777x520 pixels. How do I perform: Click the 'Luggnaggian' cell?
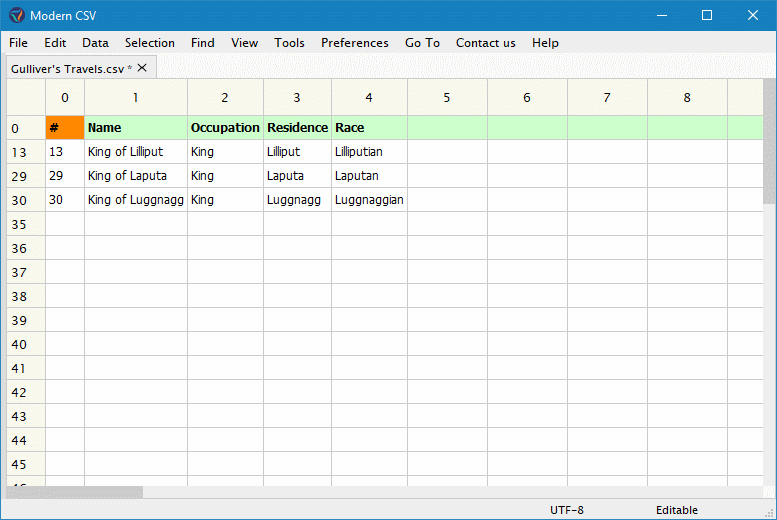[369, 200]
